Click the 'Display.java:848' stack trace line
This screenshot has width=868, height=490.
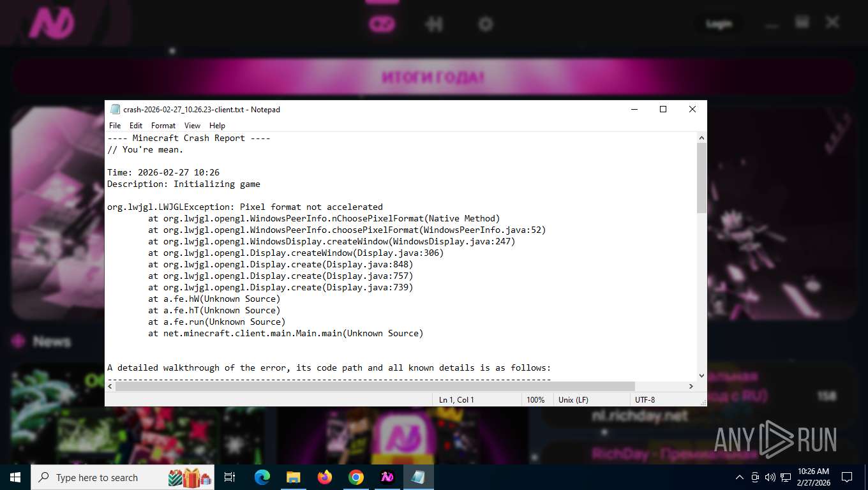click(281, 264)
